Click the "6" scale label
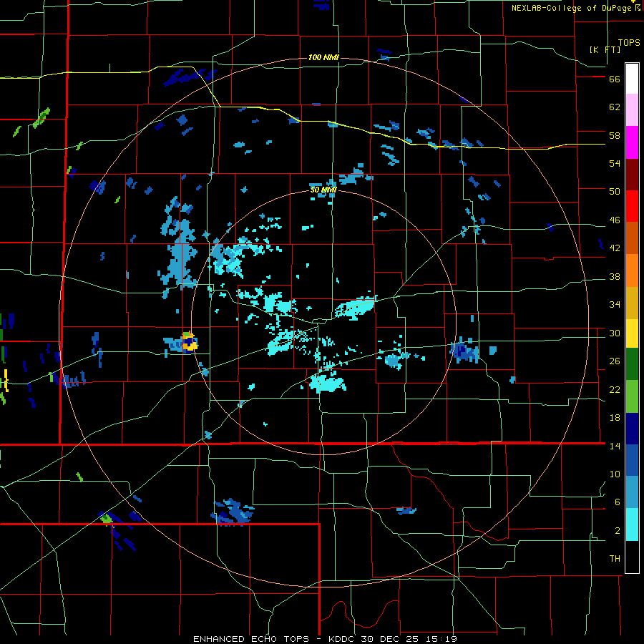 click(x=618, y=502)
